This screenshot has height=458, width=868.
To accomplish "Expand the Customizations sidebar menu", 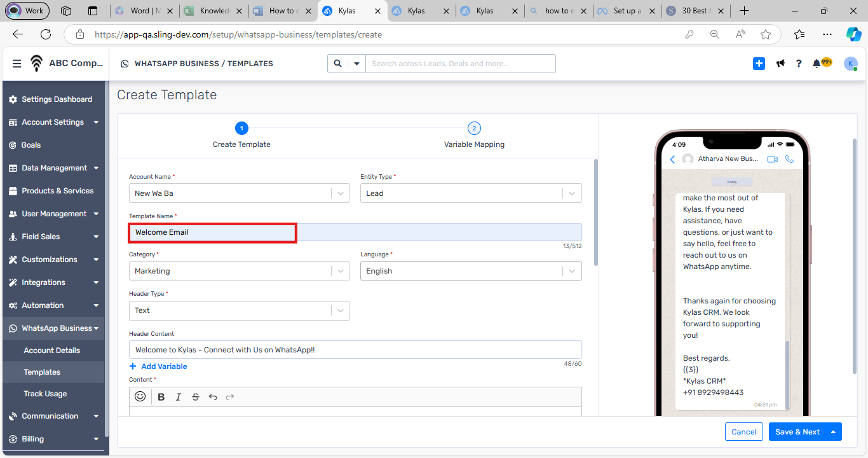I will [53, 260].
